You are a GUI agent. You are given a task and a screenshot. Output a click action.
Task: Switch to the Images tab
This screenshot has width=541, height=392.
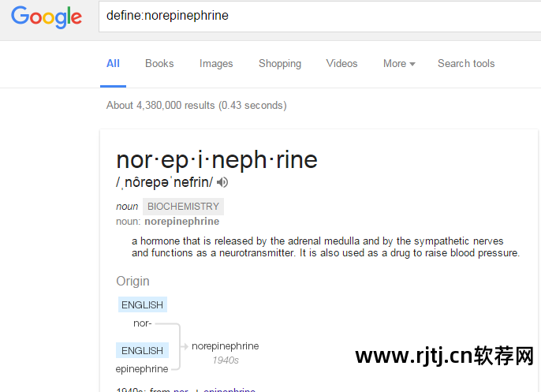pos(216,63)
